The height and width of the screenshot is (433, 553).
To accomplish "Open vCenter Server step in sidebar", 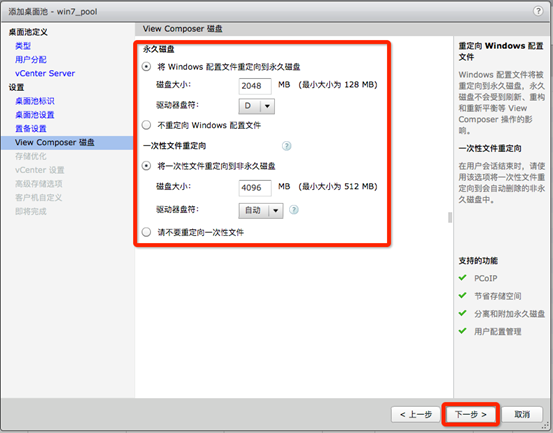I will coord(45,73).
